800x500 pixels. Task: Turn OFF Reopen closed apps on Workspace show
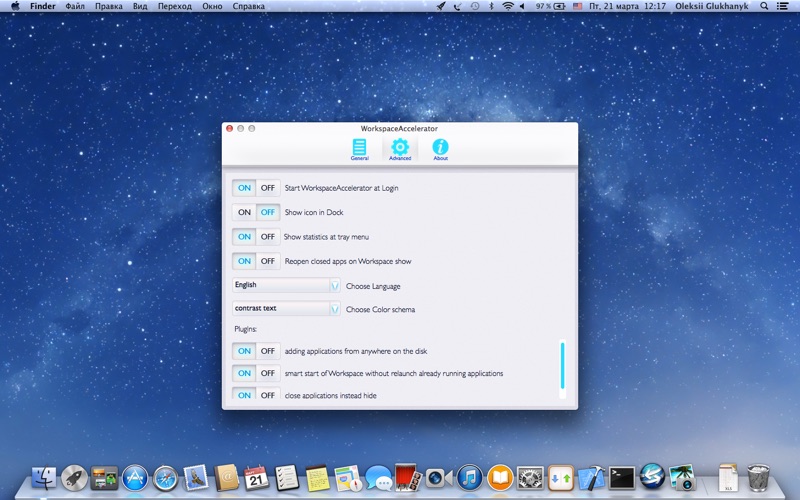(268, 261)
